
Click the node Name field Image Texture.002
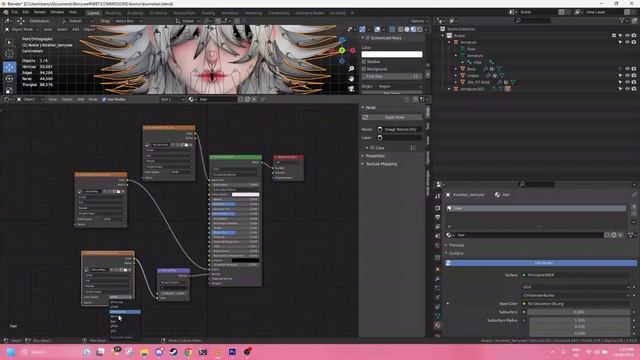click(399, 129)
